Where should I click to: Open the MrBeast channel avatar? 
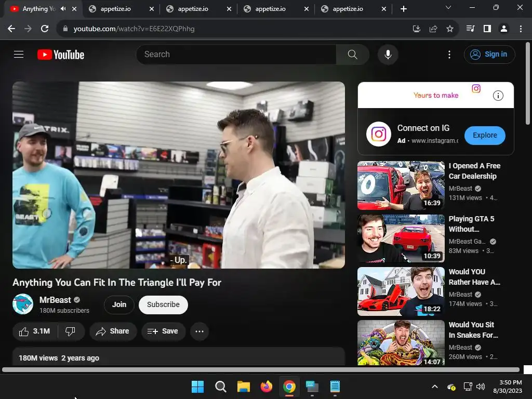(23, 304)
